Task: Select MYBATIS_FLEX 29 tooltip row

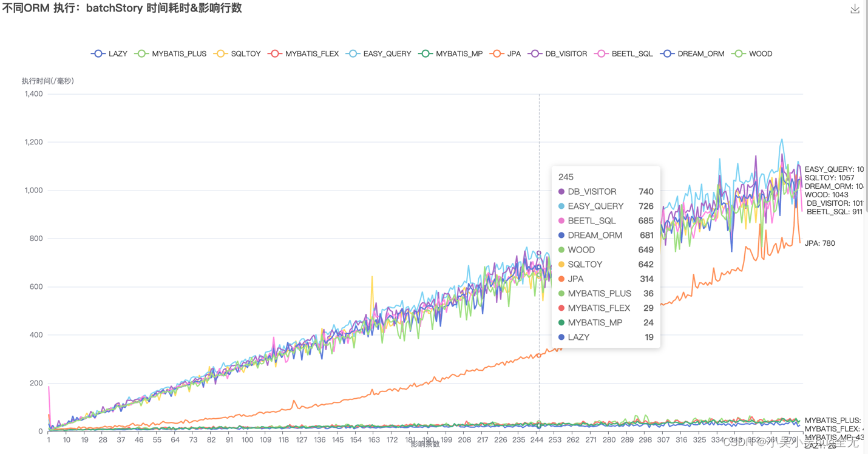Action: [606, 308]
